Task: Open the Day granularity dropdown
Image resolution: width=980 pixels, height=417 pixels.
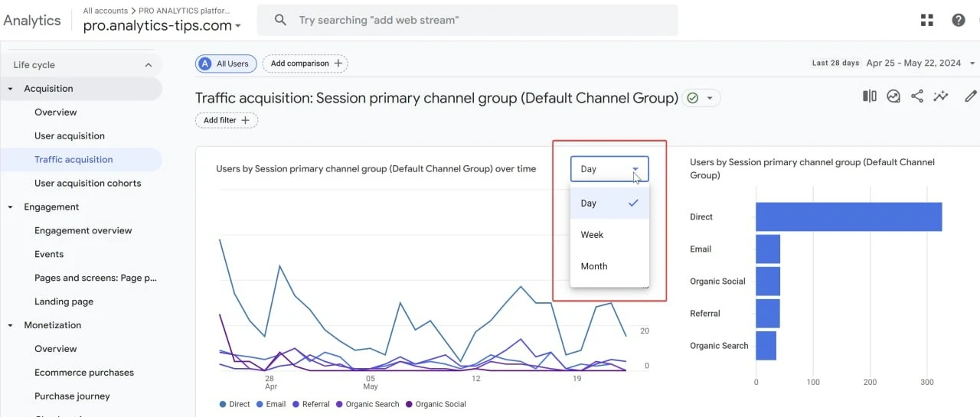Action: pos(609,169)
